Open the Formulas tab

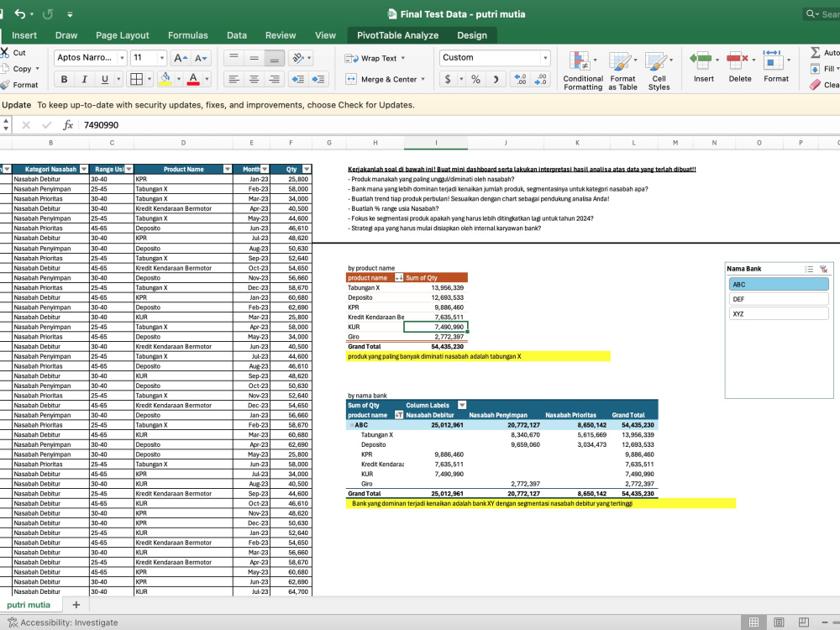[x=187, y=35]
